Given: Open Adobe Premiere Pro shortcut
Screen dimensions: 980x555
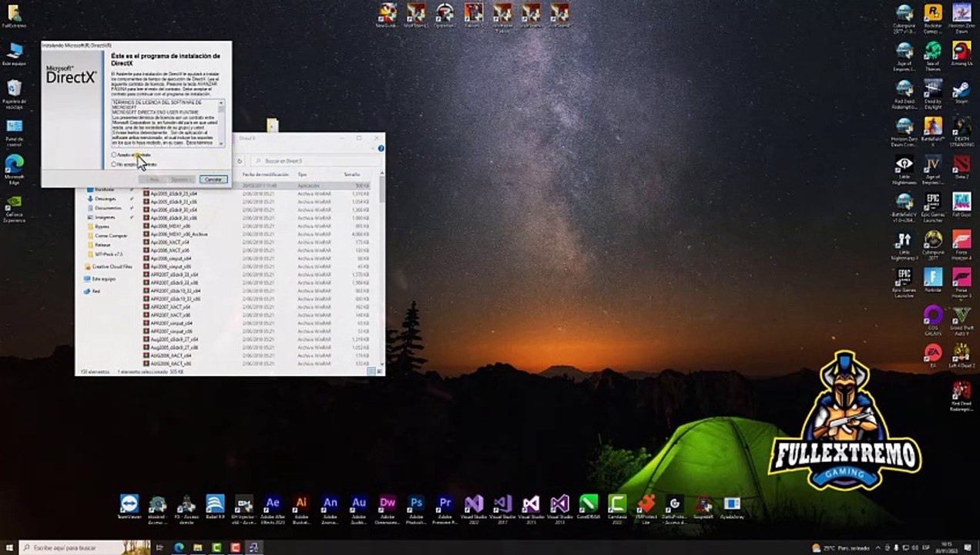Looking at the screenshot, I should [445, 509].
